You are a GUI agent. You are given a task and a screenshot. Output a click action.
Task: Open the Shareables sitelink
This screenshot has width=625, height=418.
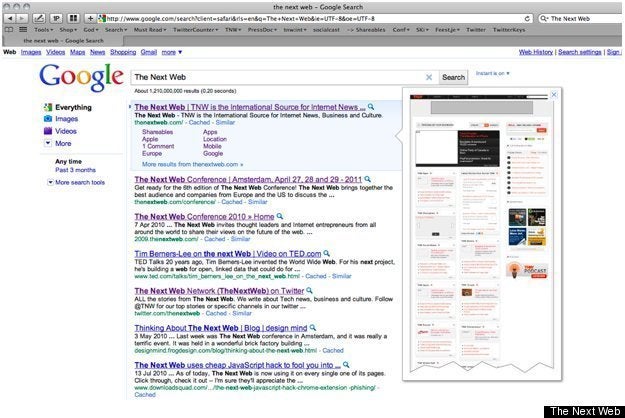point(157,132)
